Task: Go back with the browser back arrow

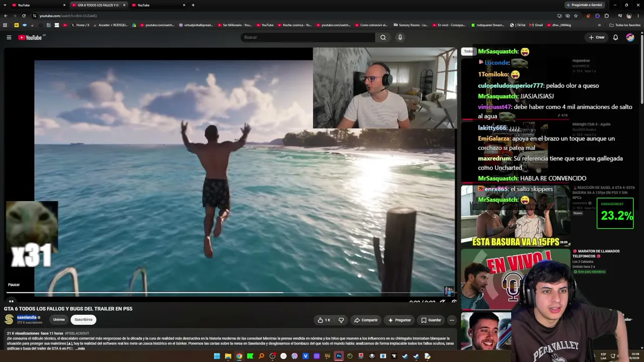Action: [x=6, y=16]
